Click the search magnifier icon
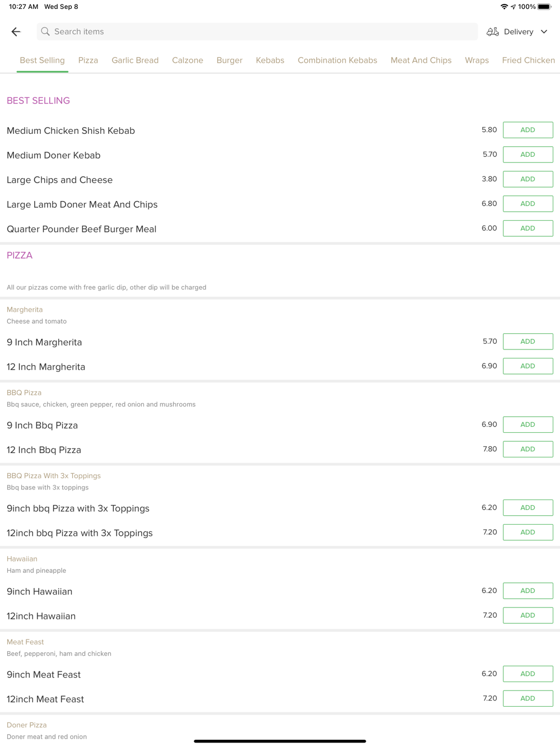 (x=45, y=32)
